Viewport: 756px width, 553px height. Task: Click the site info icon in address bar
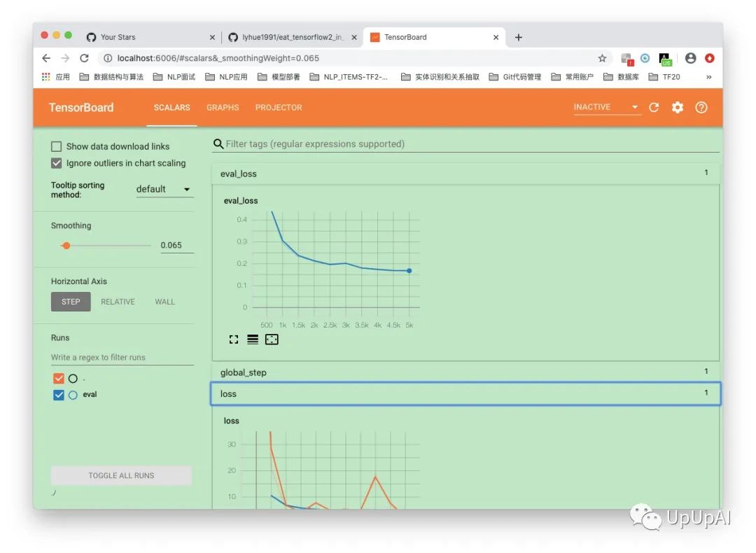108,58
